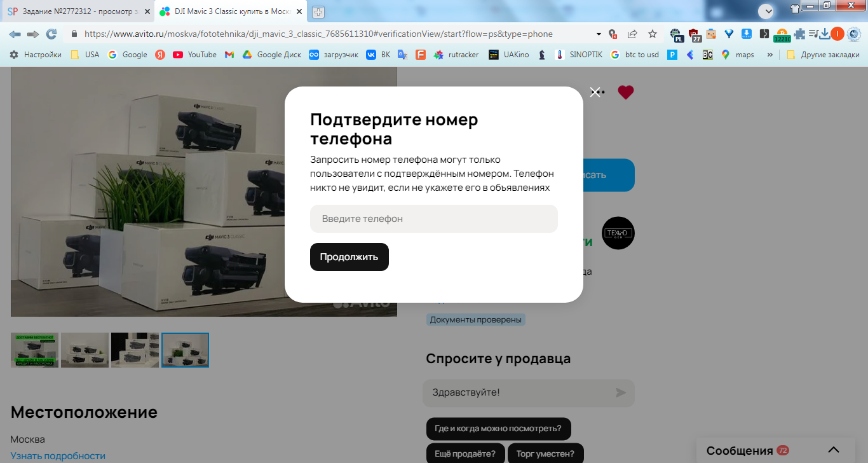Image resolution: width=868 pixels, height=463 pixels.
Task: Open the address bar history dropdown arrow
Action: tap(599, 34)
